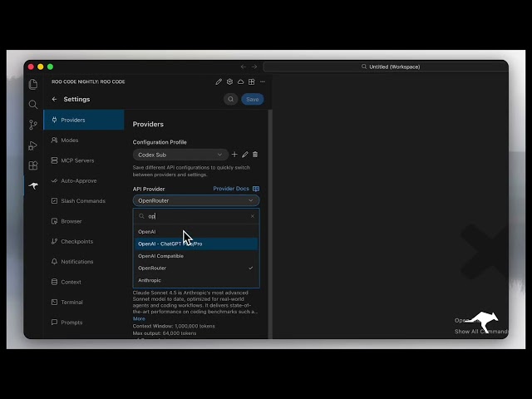Image resolution: width=532 pixels, height=399 pixels.
Task: Open the Search icon in activity bar
Action: pos(33,105)
